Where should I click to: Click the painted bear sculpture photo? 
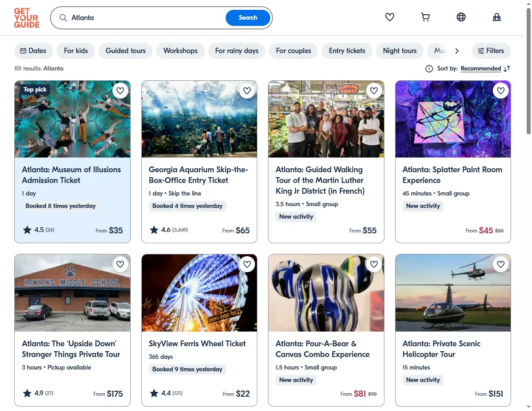[x=326, y=293]
